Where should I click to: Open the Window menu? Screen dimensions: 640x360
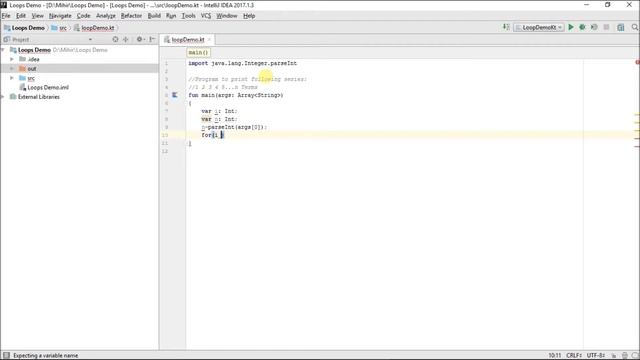tap(227, 16)
